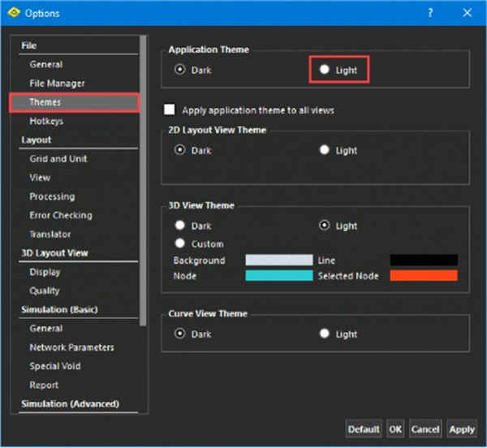Screen dimensions: 487x448
Task: Open help with the question mark icon
Action: click(430, 13)
